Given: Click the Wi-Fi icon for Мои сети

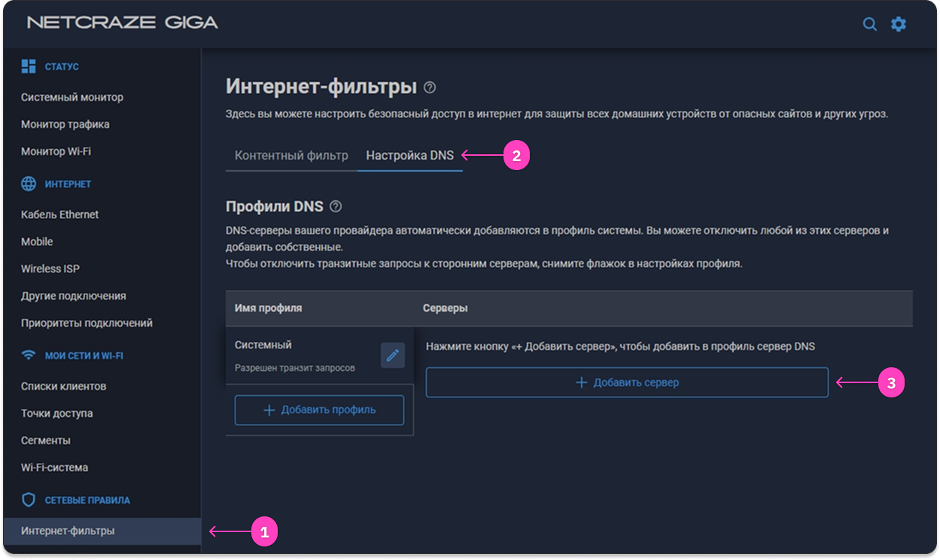Looking at the screenshot, I should (29, 355).
